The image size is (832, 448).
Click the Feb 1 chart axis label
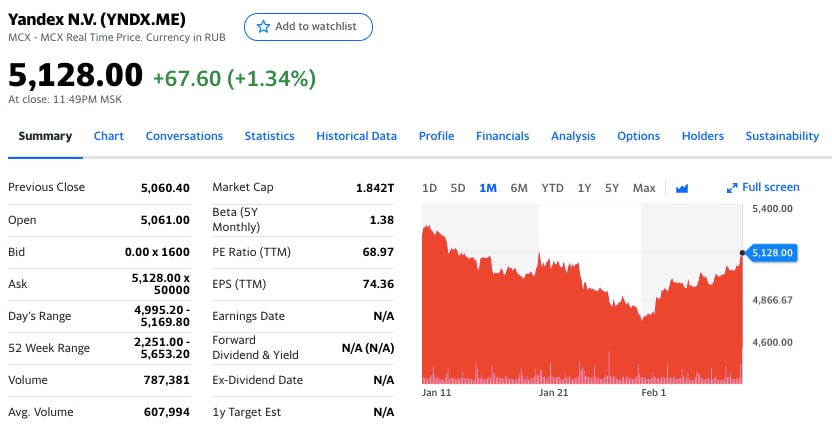653,393
